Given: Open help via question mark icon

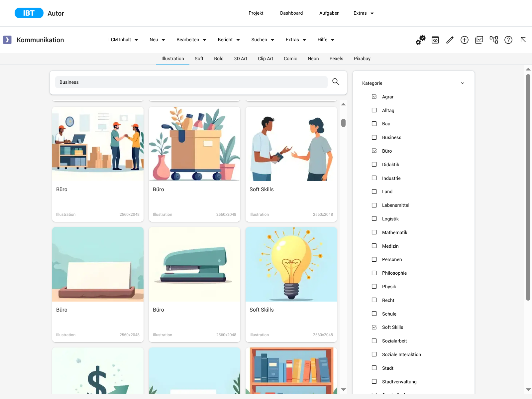Looking at the screenshot, I should click(x=508, y=40).
